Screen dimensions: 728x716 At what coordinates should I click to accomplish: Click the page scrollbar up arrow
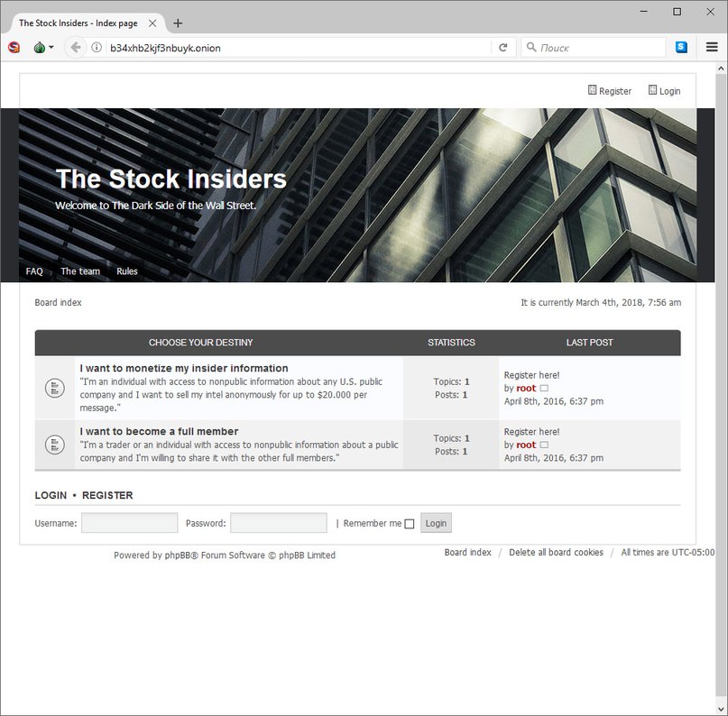pos(721,69)
